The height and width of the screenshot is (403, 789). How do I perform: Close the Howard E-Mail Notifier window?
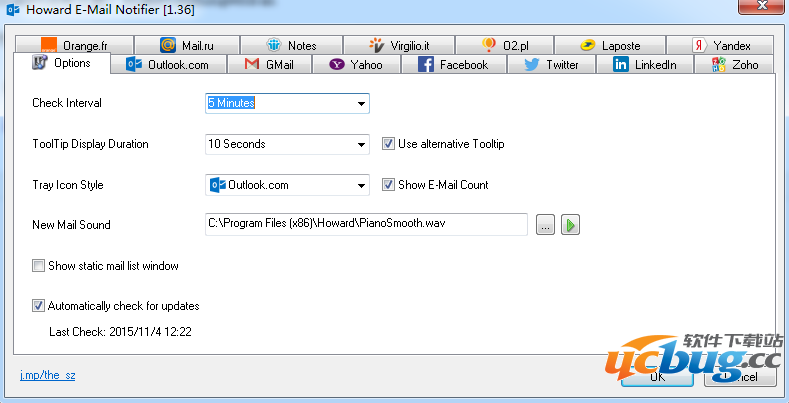tap(762, 5)
